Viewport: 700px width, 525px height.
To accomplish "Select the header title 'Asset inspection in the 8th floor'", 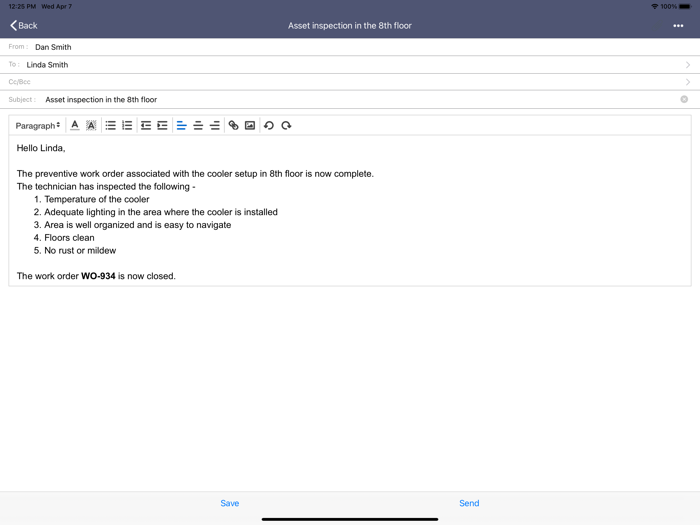I will click(x=350, y=26).
